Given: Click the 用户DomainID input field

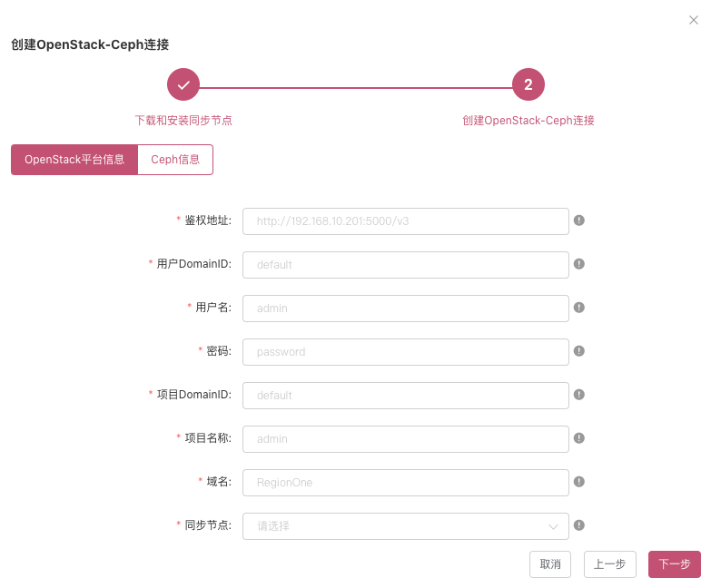Looking at the screenshot, I should 406,265.
